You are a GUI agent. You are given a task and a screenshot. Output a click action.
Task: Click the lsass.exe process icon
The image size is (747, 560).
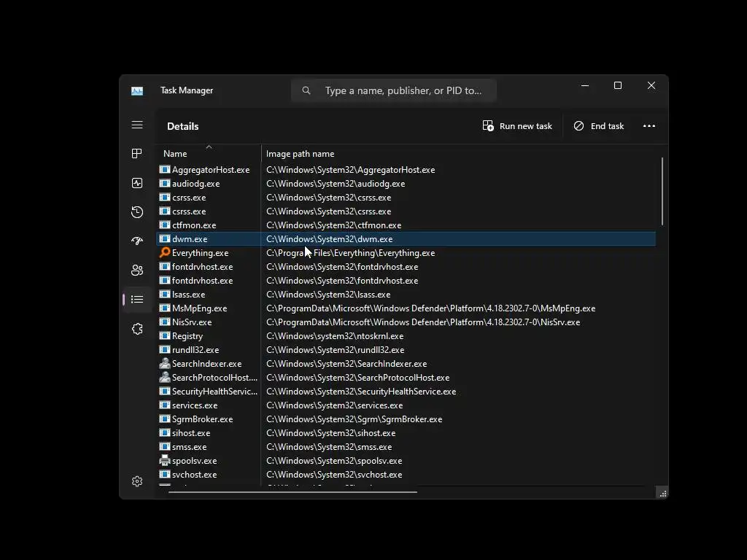165,294
